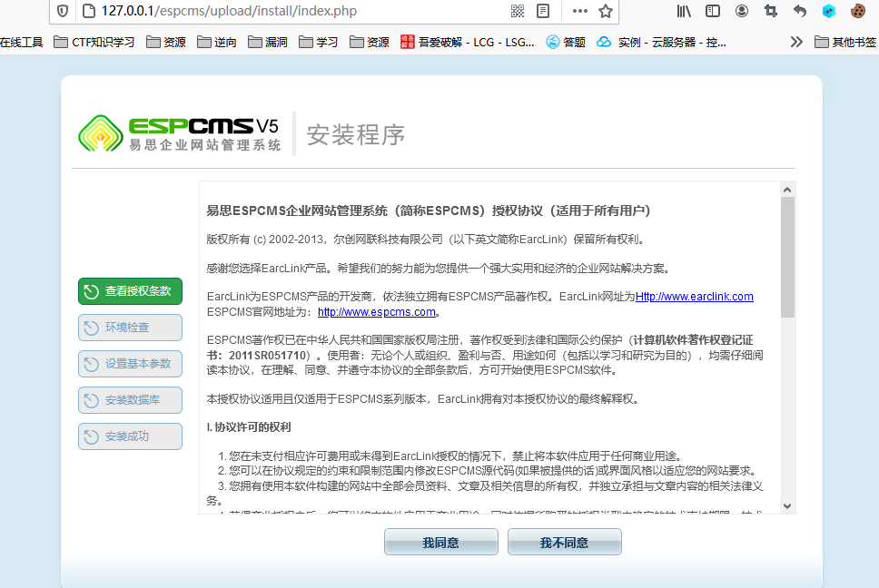Click the license scrollbar up arrow
The height and width of the screenshot is (588, 879).
(x=787, y=190)
